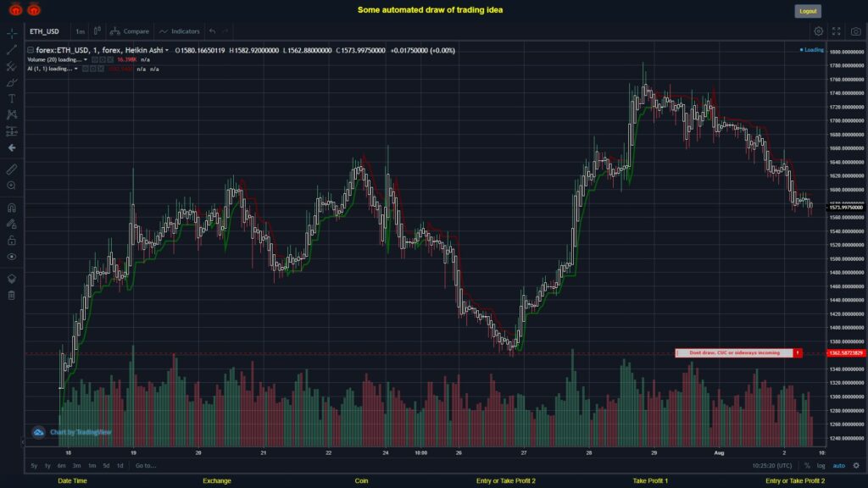Click the first red logo icon
This screenshot has height=488, width=868.
point(15,9)
